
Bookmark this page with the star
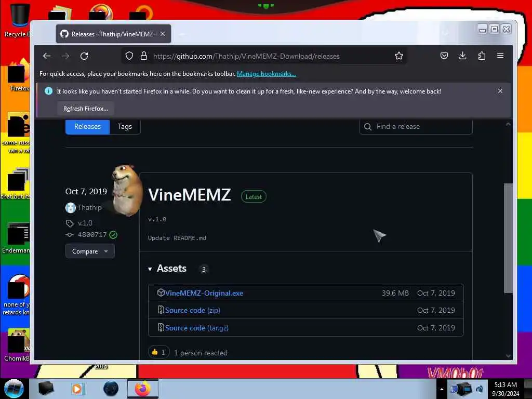(x=399, y=56)
